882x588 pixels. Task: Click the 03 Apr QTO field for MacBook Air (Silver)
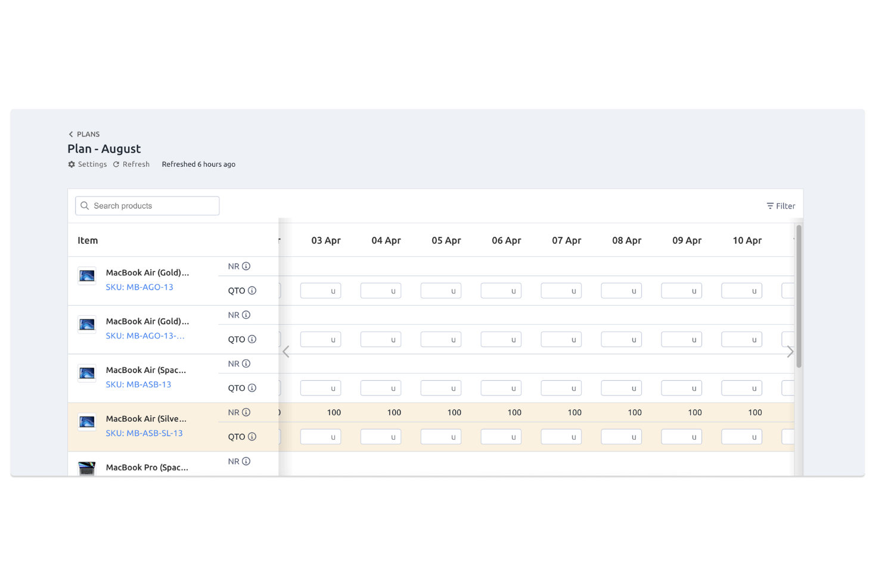[320, 437]
